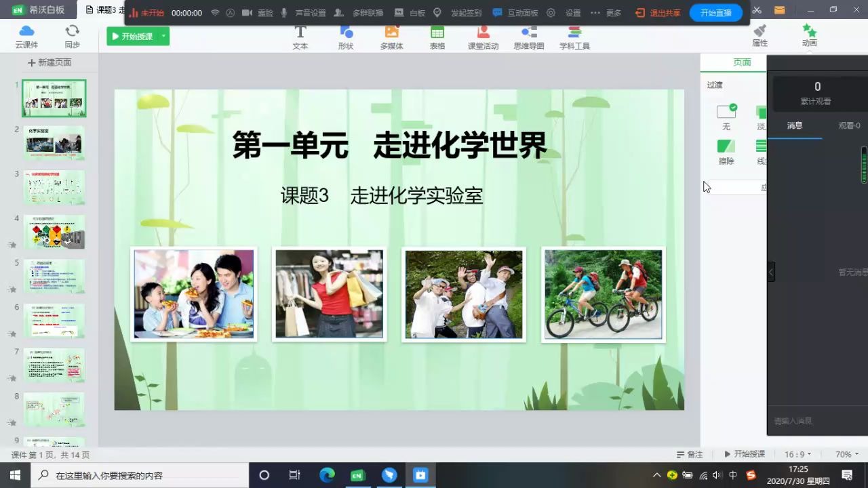868x488 pixels.
Task: Select slide 5 thumbnail
Action: coord(54,276)
